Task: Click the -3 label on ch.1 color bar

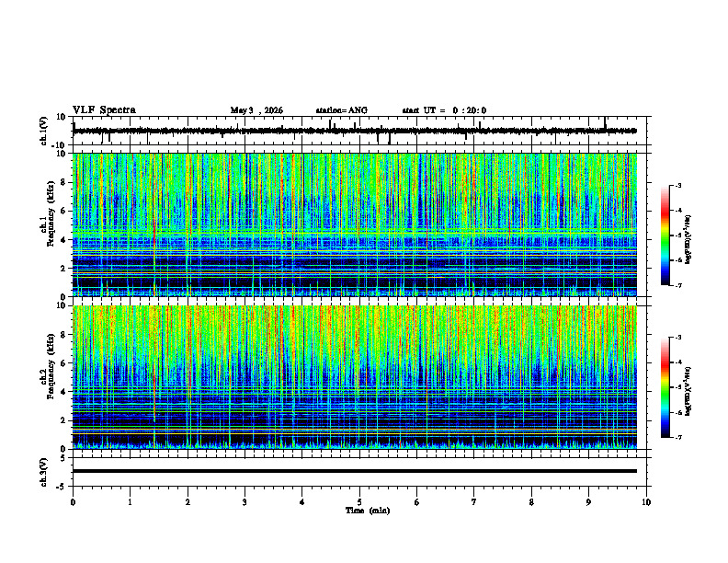Action: [678, 185]
